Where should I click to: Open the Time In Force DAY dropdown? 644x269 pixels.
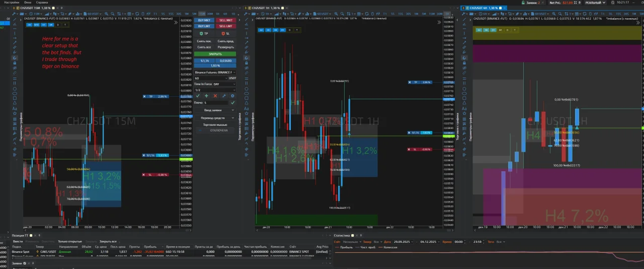224,84
